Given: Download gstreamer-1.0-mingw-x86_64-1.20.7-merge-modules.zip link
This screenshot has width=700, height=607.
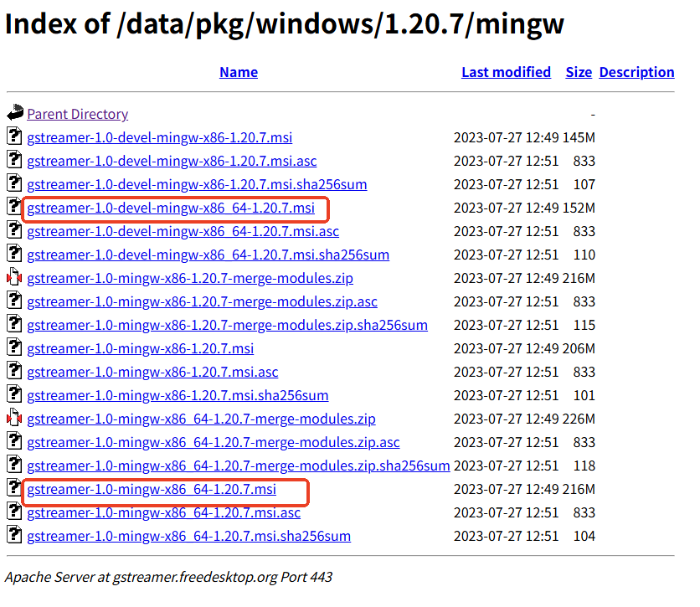Looking at the screenshot, I should (x=201, y=419).
